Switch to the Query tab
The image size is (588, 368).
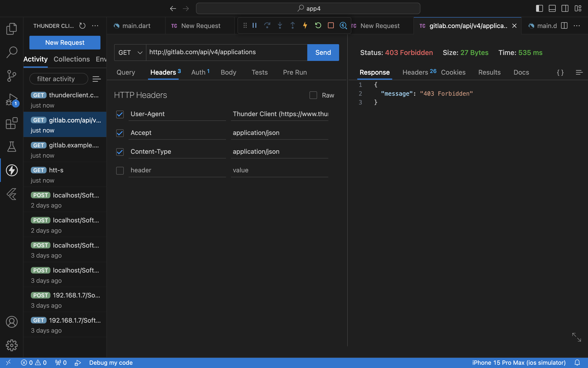126,72
